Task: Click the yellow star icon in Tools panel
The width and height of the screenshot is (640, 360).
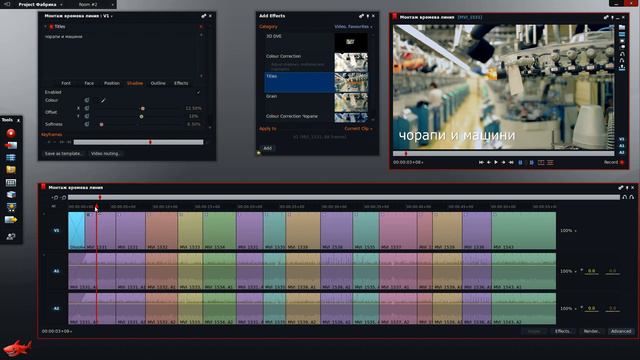Action: pyautogui.click(x=11, y=207)
